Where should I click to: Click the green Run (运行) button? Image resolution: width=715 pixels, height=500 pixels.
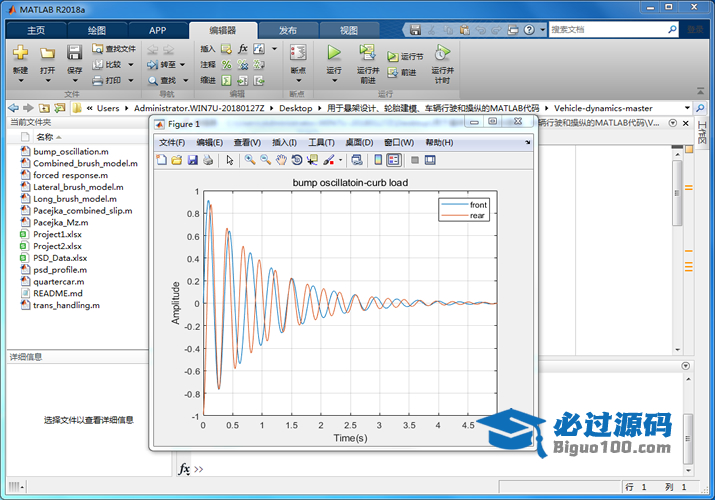(334, 53)
